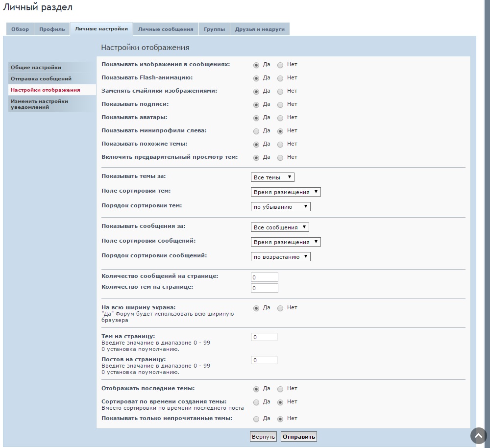The width and height of the screenshot is (490, 448).
Task: Click the scroll-to-top arrow icon
Action: pos(478,436)
